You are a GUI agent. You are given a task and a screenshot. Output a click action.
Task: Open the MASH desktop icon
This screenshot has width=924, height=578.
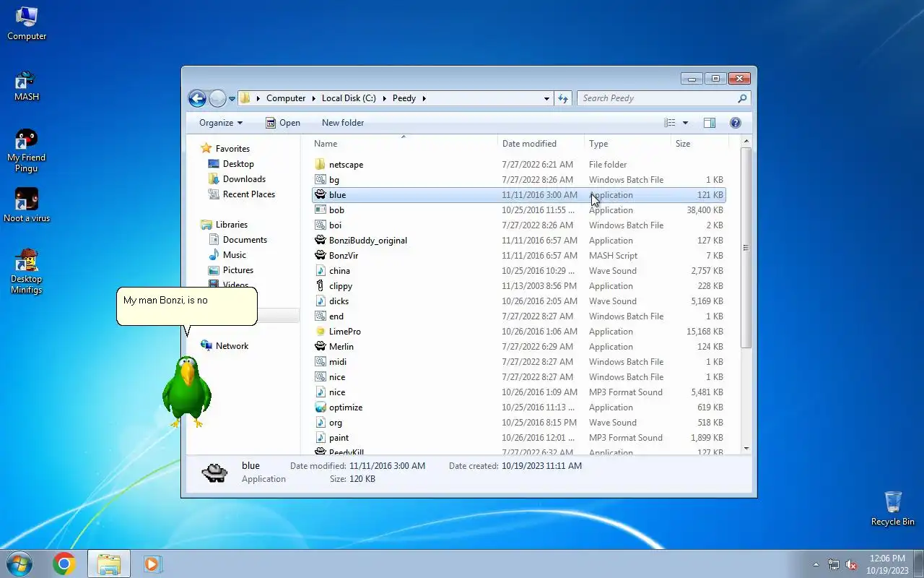pos(27,85)
